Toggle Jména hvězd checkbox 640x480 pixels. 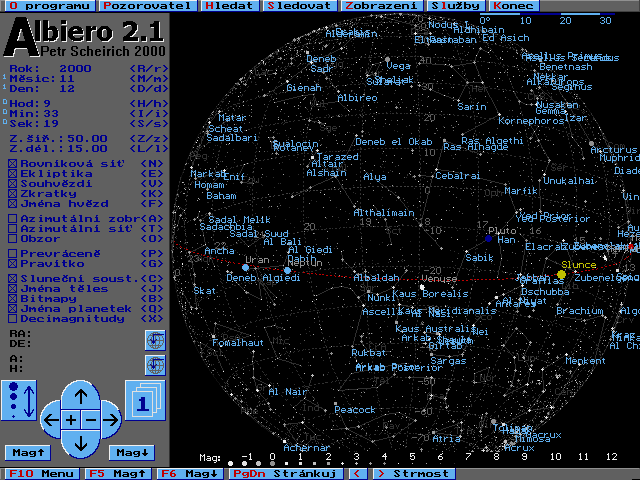pyautogui.click(x=13, y=204)
